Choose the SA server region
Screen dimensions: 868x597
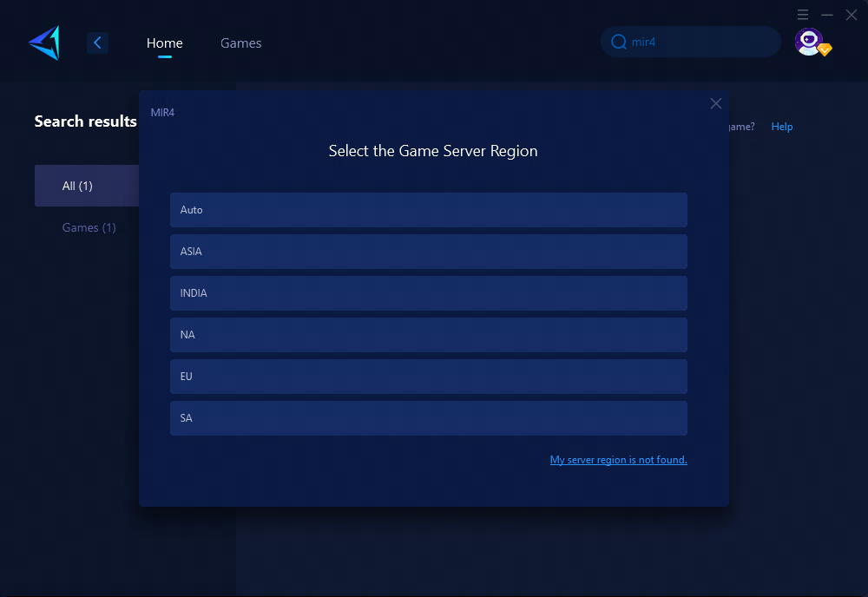pyautogui.click(x=429, y=417)
